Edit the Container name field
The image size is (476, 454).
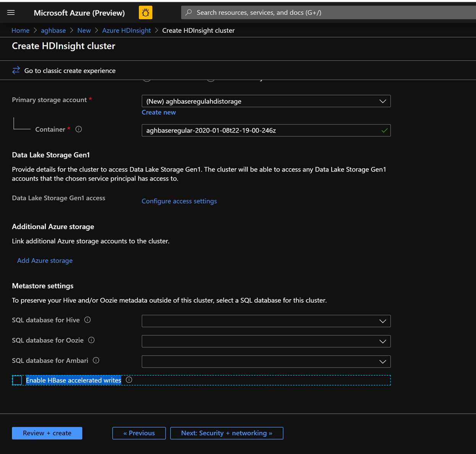[266, 130]
